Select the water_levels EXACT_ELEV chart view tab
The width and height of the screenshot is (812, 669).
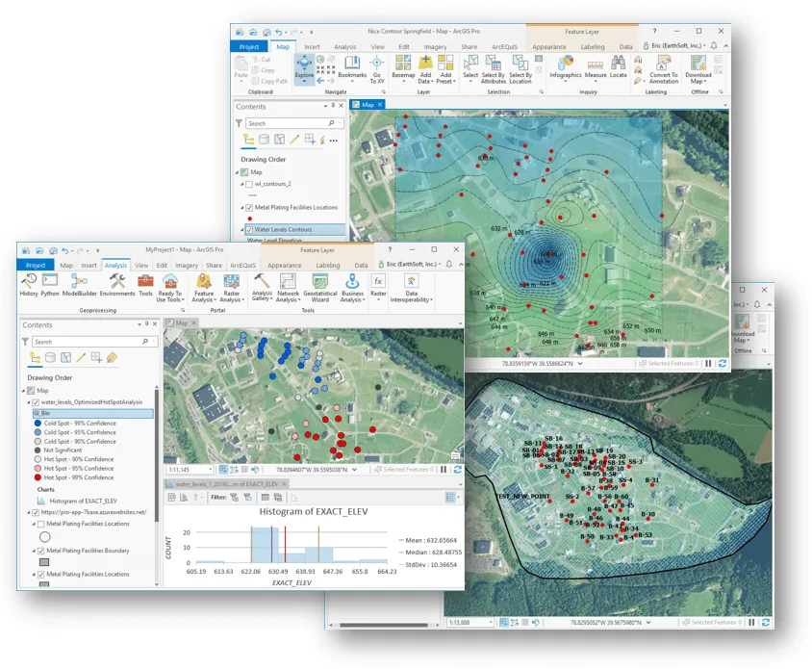(x=226, y=484)
